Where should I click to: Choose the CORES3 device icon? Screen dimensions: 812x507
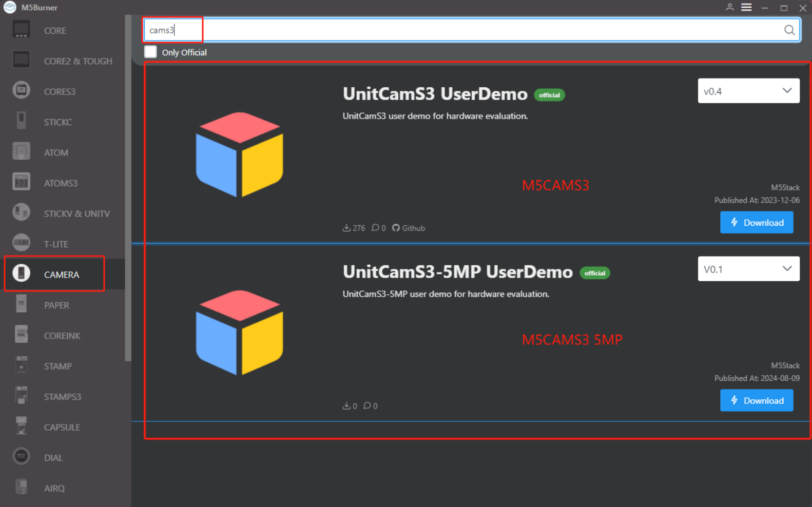[21, 90]
